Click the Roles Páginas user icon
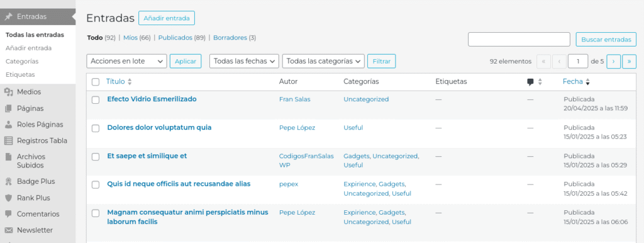644x243 pixels. pyautogui.click(x=8, y=125)
